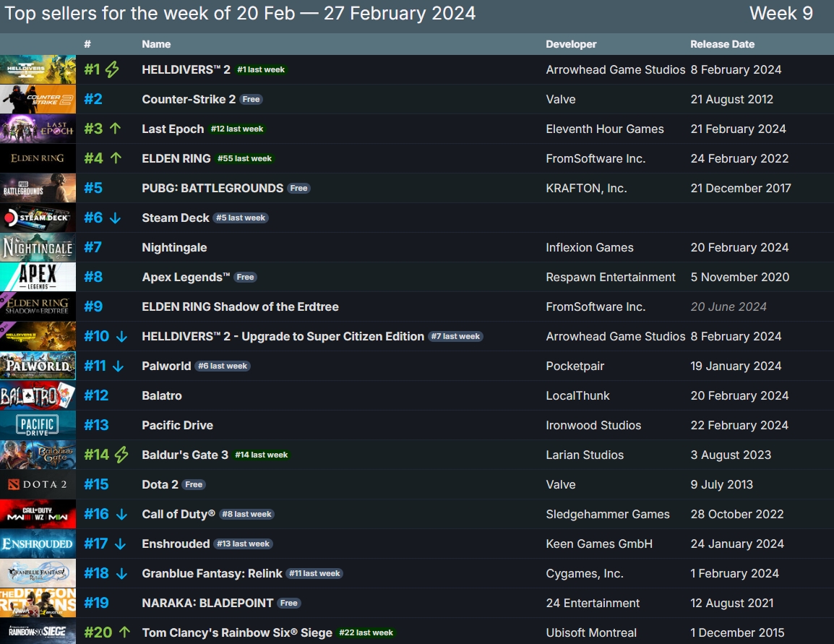Click the down arrow beside #11
Screen dimensions: 834x644
click(118, 366)
